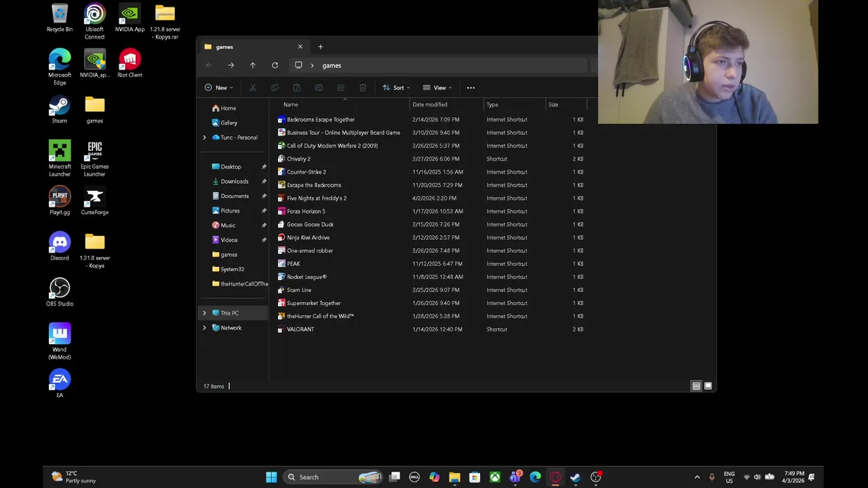Image resolution: width=868 pixels, height=488 pixels.
Task: Expand the This PC tree node
Action: click(204, 313)
